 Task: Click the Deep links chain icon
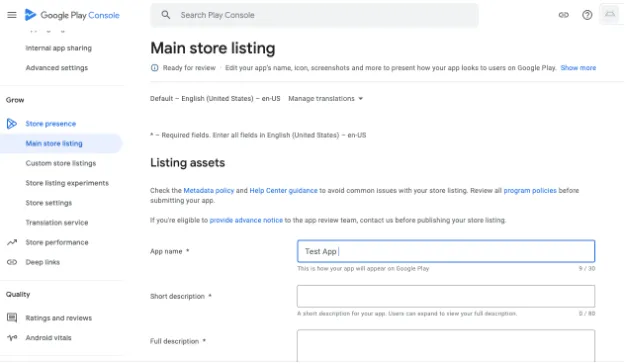pyautogui.click(x=12, y=262)
